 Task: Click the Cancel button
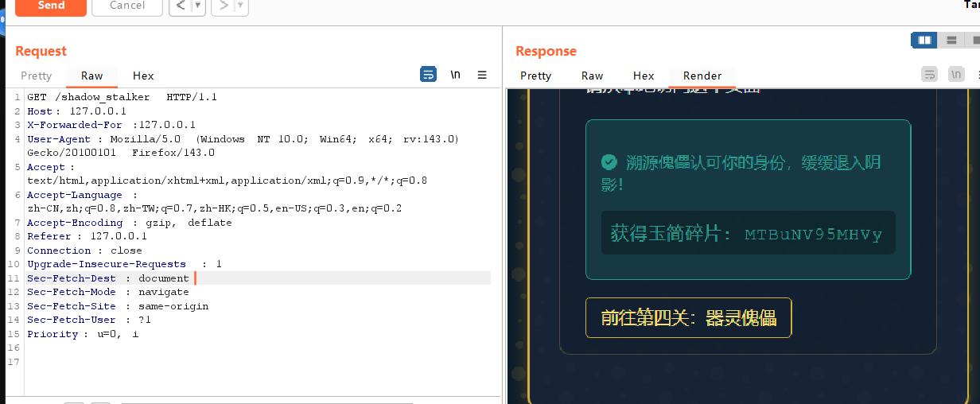127,6
